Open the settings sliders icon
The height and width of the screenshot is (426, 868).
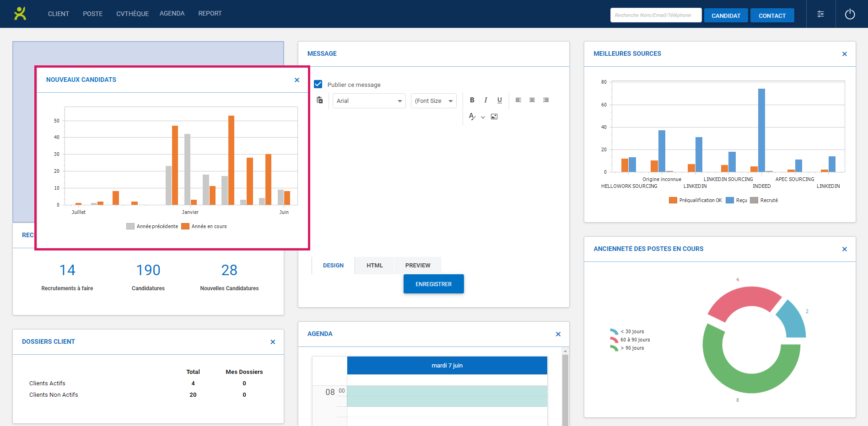coord(820,14)
